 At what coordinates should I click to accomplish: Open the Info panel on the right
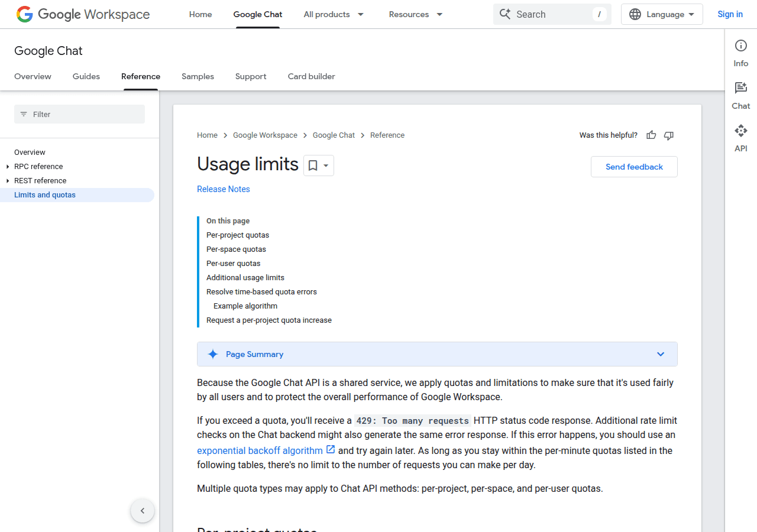coord(740,52)
